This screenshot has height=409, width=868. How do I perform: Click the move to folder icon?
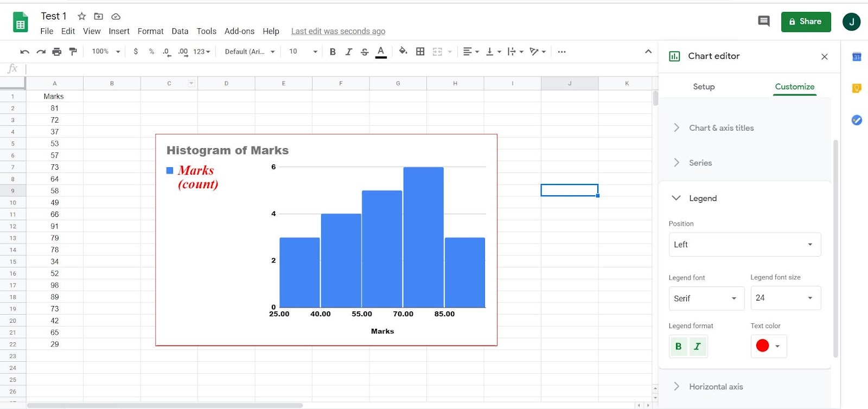99,16
